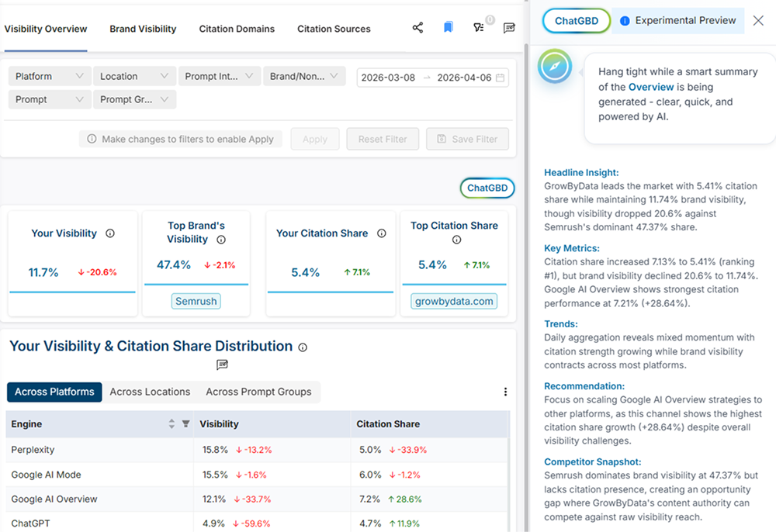Switch to the Brand Visibility tab

tap(143, 29)
